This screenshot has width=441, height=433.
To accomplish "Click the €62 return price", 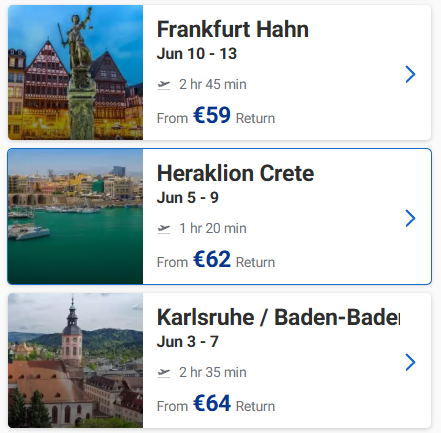I will (212, 259).
